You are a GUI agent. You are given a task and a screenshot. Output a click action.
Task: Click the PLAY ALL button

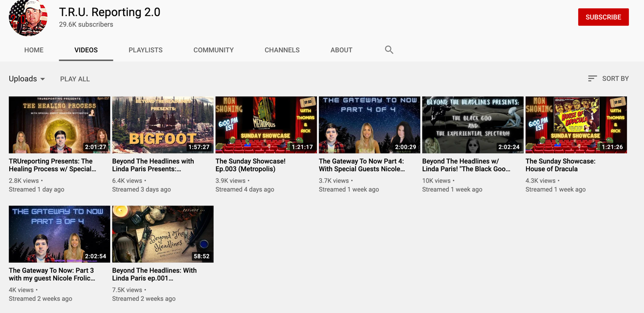(74, 78)
